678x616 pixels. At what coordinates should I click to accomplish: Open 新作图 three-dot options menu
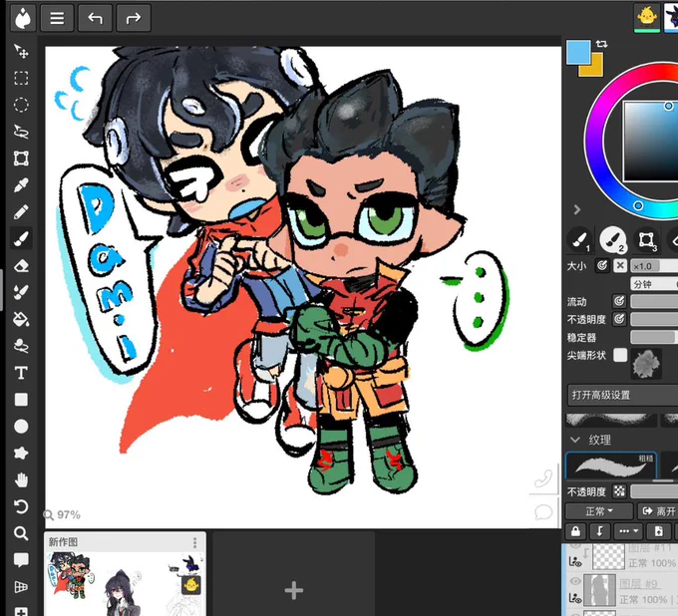(195, 542)
